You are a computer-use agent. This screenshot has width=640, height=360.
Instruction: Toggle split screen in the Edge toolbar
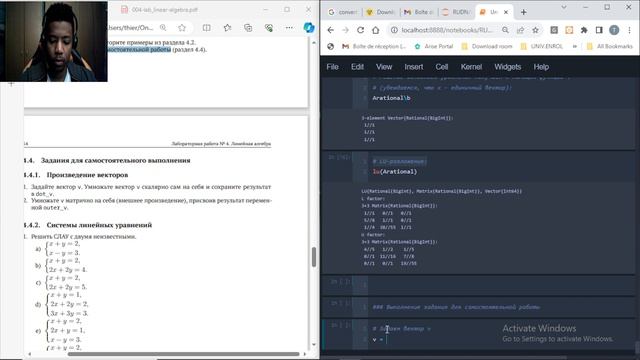point(207,28)
